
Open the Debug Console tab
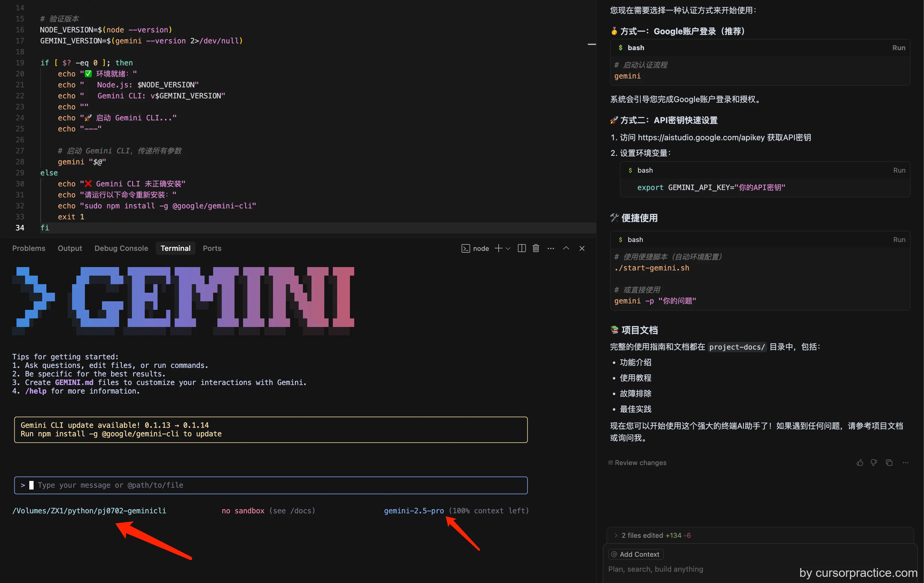point(121,248)
